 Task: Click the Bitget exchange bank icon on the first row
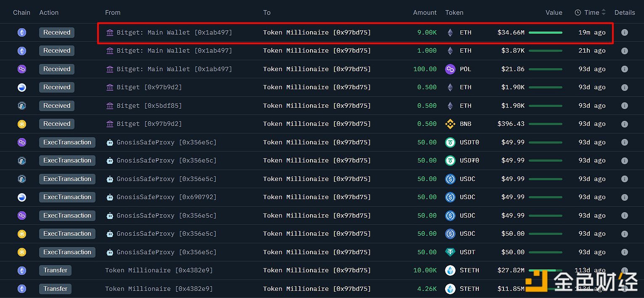point(110,32)
